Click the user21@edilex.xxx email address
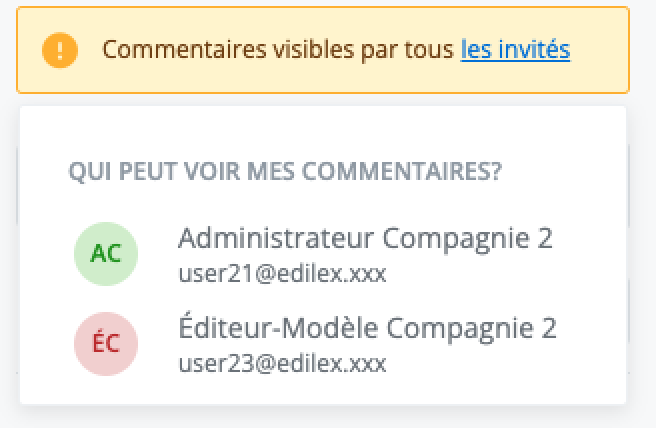This screenshot has width=656, height=428. coord(281,273)
